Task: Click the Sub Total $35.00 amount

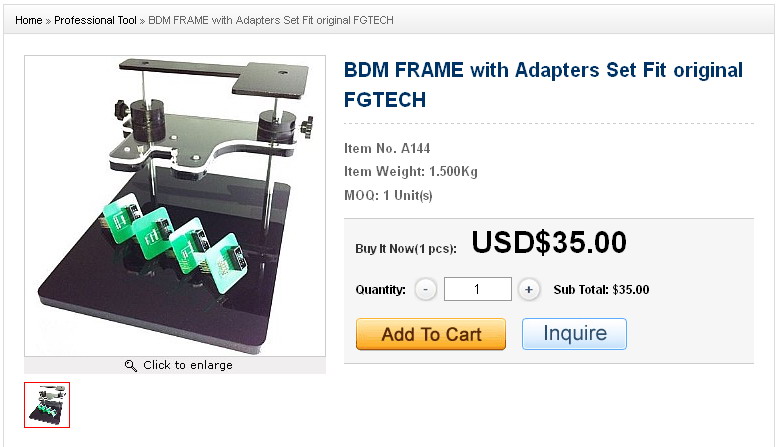Action: (630, 290)
